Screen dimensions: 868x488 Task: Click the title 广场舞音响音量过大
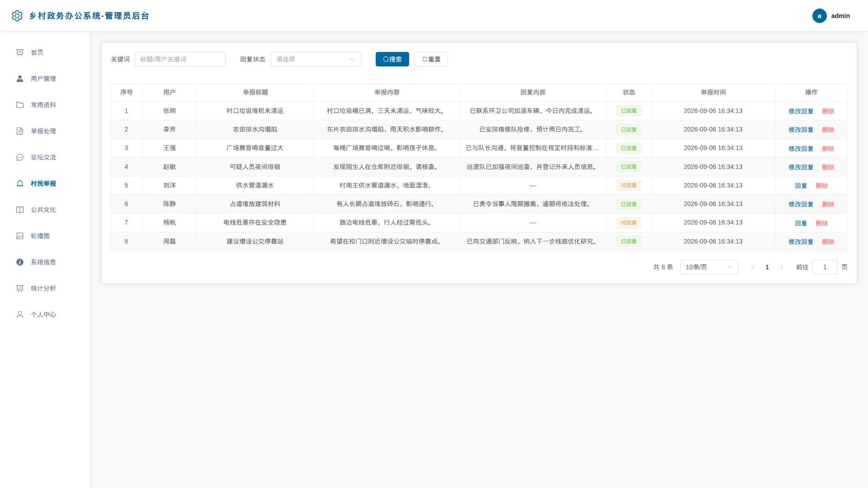click(255, 148)
